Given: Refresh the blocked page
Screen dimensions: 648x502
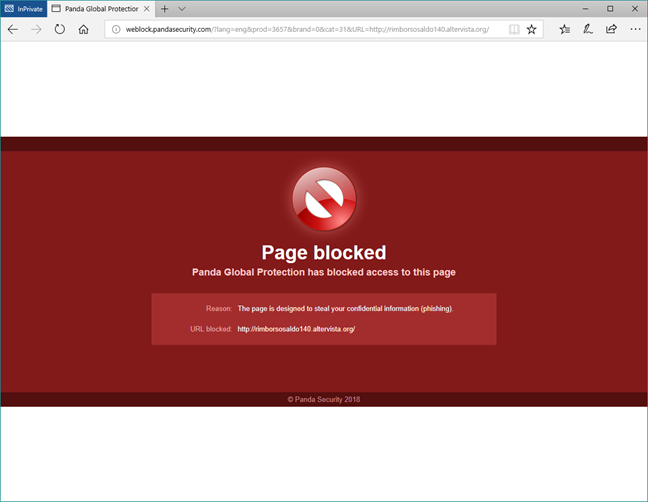Looking at the screenshot, I should tap(60, 29).
